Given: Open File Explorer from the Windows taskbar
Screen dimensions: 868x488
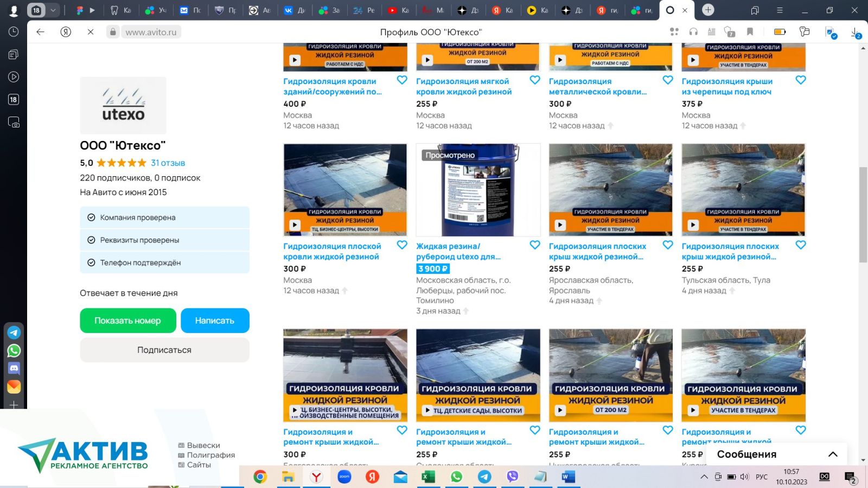Looking at the screenshot, I should pos(288,477).
